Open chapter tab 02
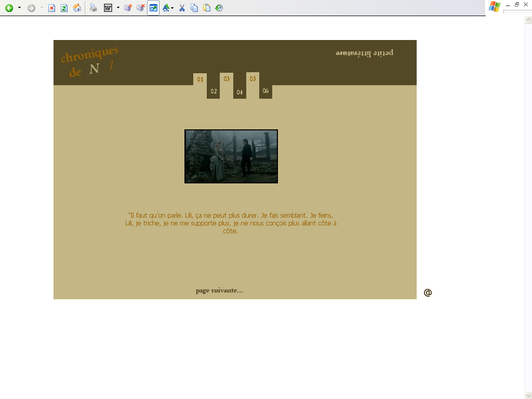Image resolution: width=532 pixels, height=399 pixels. click(x=214, y=91)
